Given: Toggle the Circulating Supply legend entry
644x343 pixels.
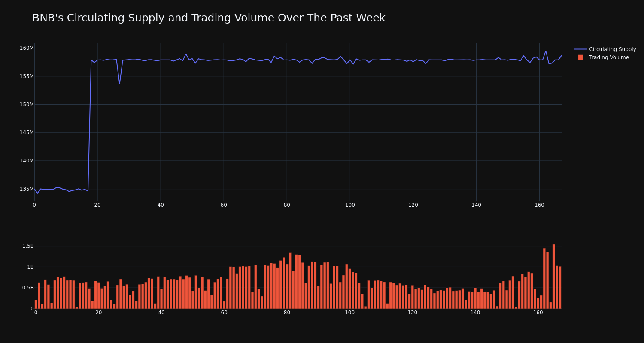Looking at the screenshot, I should (x=605, y=49).
